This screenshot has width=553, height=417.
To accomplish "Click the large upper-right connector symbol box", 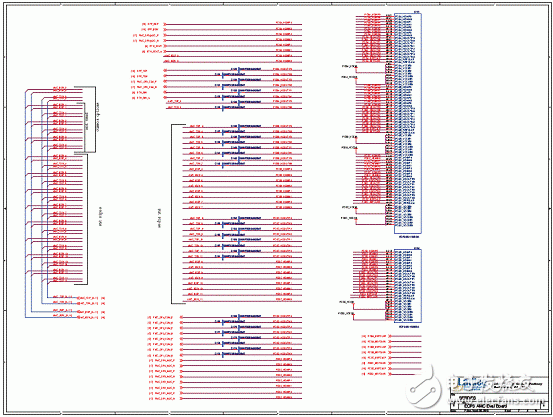I will (x=408, y=123).
